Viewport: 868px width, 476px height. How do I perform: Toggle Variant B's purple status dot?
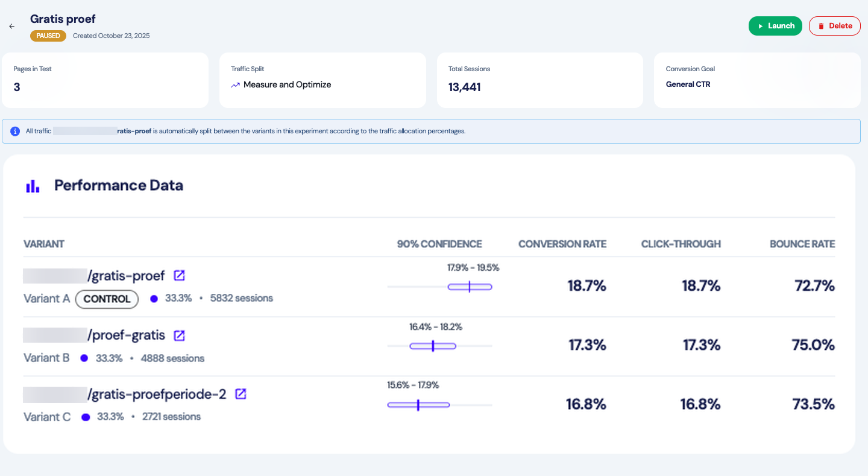83,358
